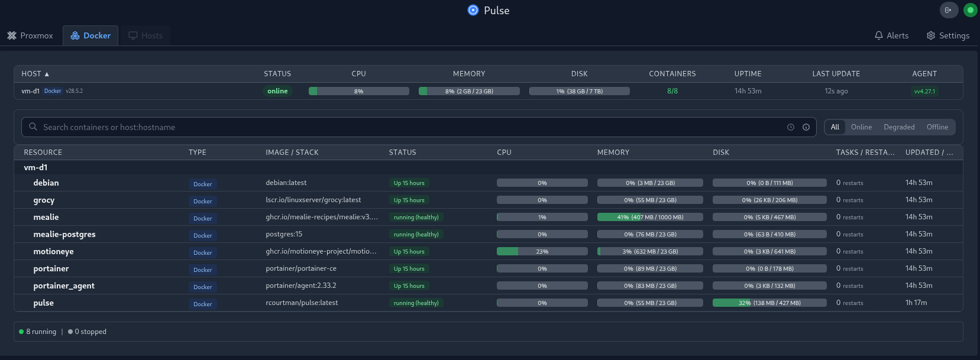
Task: Click the container search input field
Action: point(408,127)
